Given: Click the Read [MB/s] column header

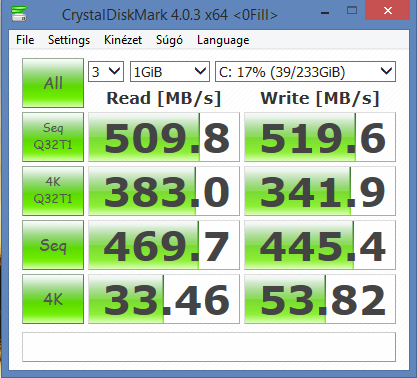Looking at the screenshot, I should (164, 99).
